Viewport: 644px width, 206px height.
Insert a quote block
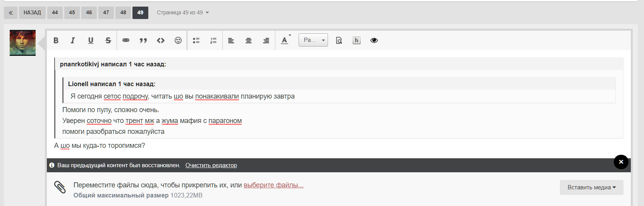(x=143, y=40)
